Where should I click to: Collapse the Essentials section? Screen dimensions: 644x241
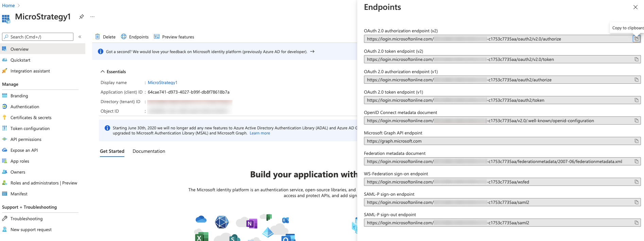(103, 72)
